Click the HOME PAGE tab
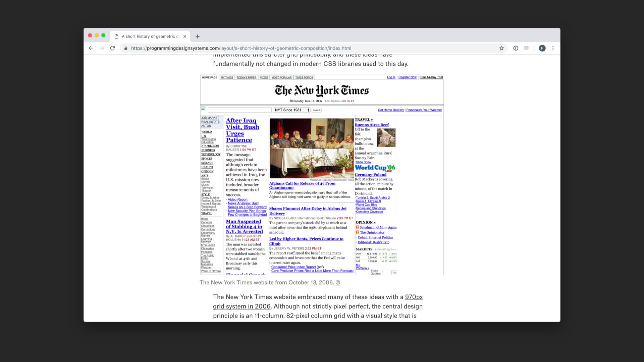Image resolution: width=644 pixels, height=362 pixels. (210, 77)
